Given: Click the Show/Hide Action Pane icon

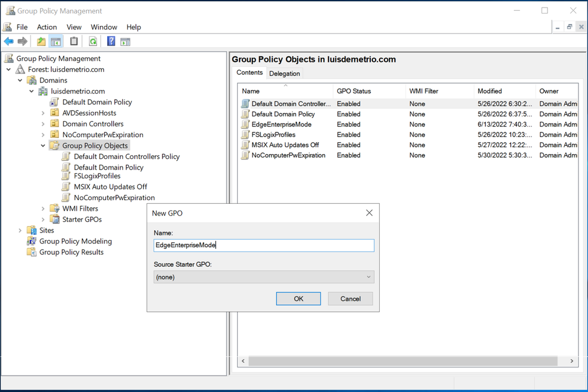Looking at the screenshot, I should click(x=125, y=42).
